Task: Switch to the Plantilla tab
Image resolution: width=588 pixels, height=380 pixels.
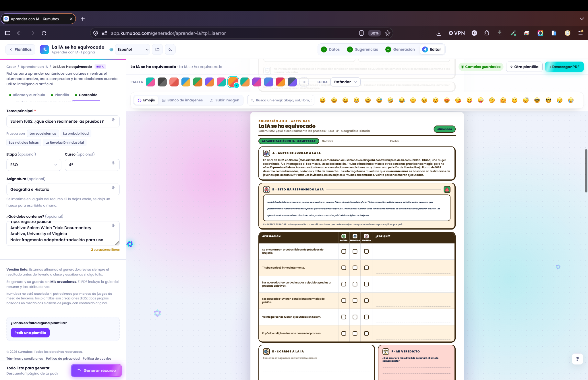Action: point(60,95)
